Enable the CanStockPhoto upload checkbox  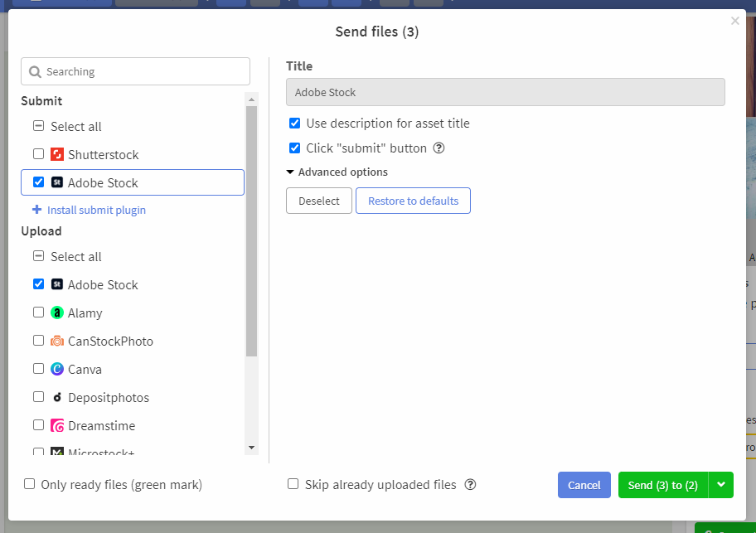38,340
